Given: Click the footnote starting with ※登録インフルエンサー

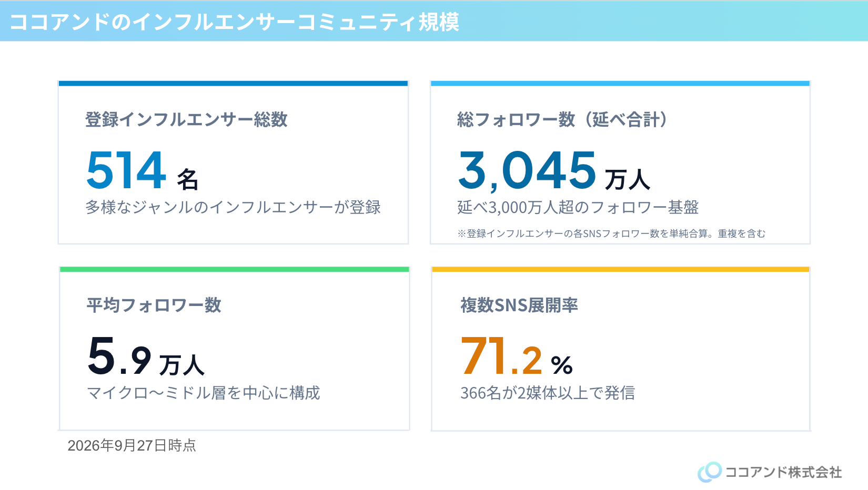Looking at the screenshot, I should pos(611,233).
